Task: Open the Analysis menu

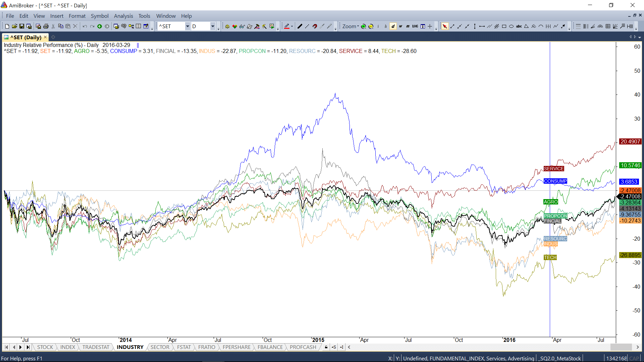Action: click(x=123, y=16)
